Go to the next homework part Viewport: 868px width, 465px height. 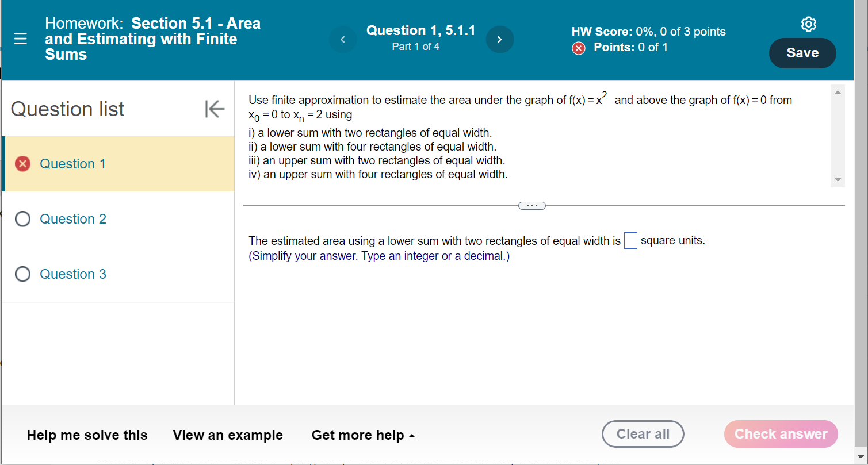pos(499,39)
